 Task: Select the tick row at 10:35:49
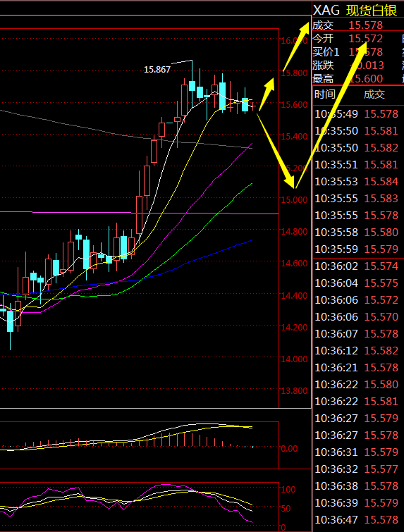click(x=357, y=114)
